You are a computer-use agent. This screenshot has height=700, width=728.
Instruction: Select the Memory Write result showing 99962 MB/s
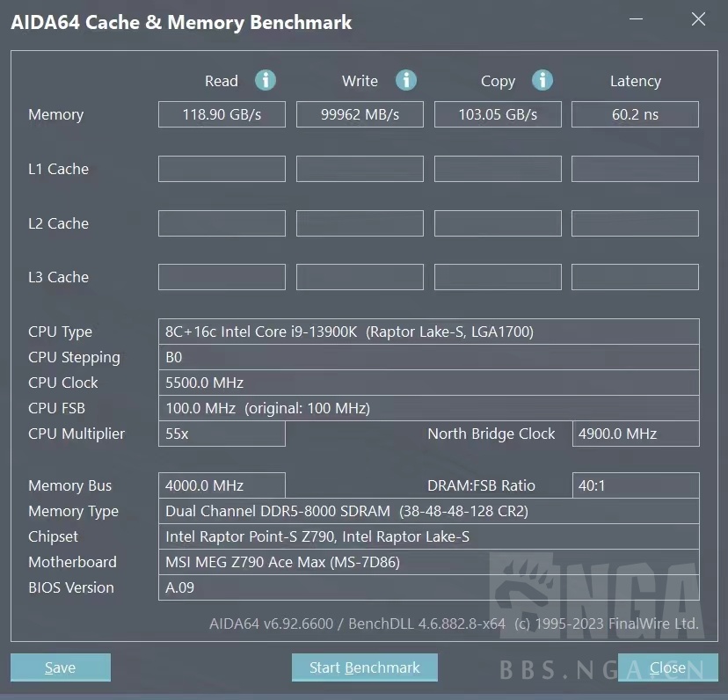tap(360, 113)
